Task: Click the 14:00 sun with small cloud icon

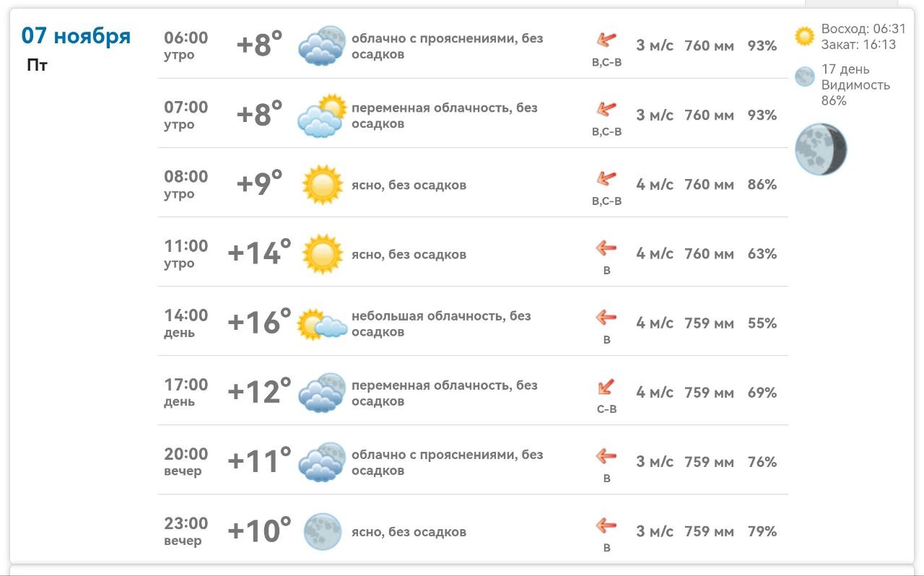Action: point(322,324)
